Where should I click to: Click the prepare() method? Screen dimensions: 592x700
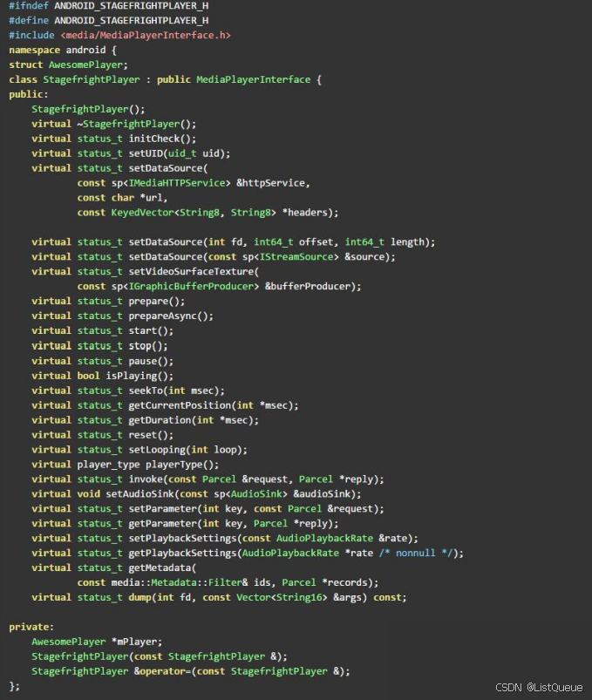pyautogui.click(x=157, y=301)
